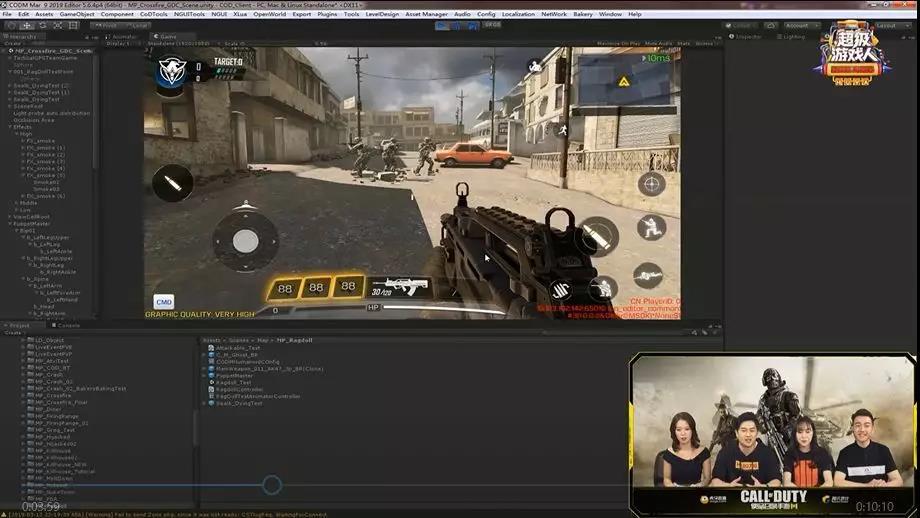Switch to the Lighting tab
Viewport: 920px width, 518px height.
tap(790, 36)
